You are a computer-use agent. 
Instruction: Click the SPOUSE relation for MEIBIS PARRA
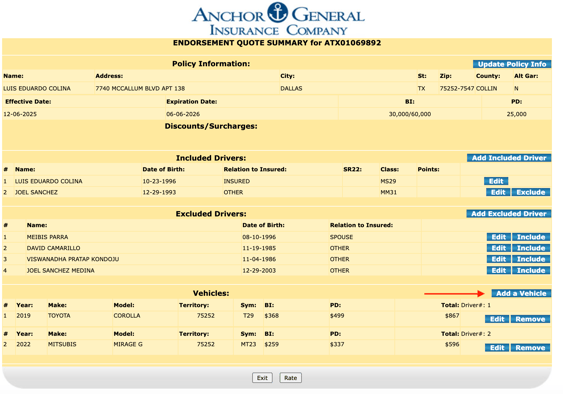(x=341, y=237)
